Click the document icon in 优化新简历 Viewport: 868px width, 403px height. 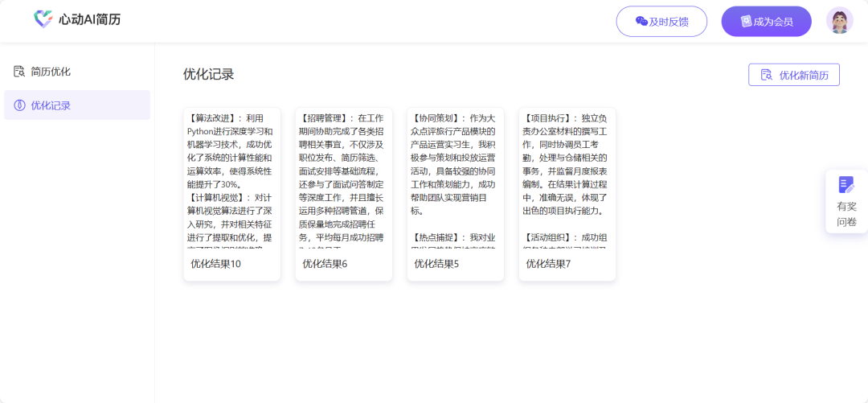coord(766,76)
